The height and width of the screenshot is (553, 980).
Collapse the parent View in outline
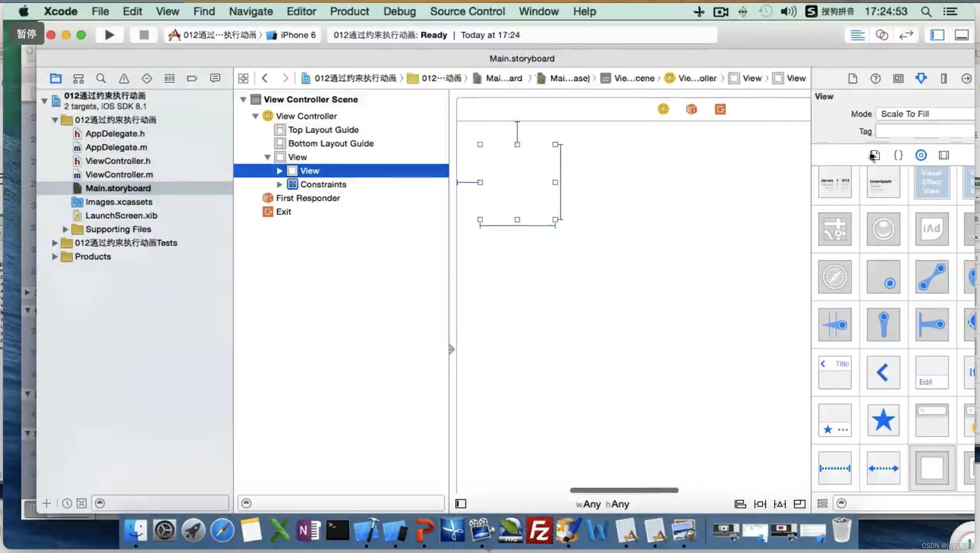268,157
